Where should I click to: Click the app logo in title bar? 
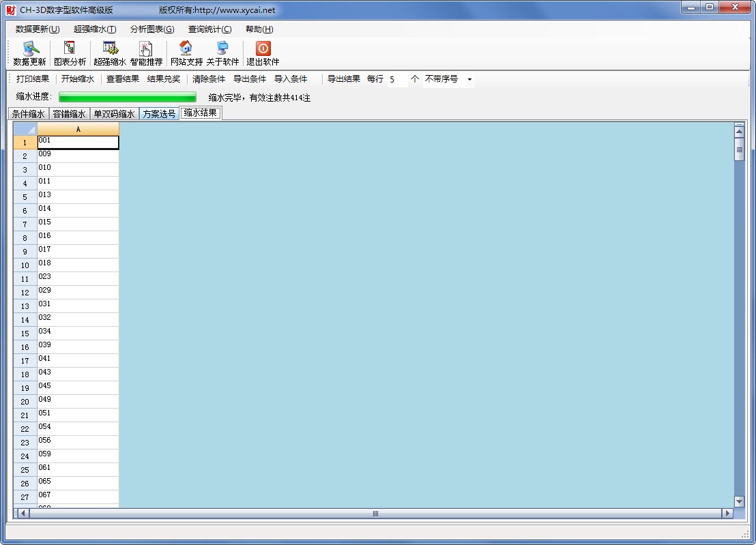10,10
